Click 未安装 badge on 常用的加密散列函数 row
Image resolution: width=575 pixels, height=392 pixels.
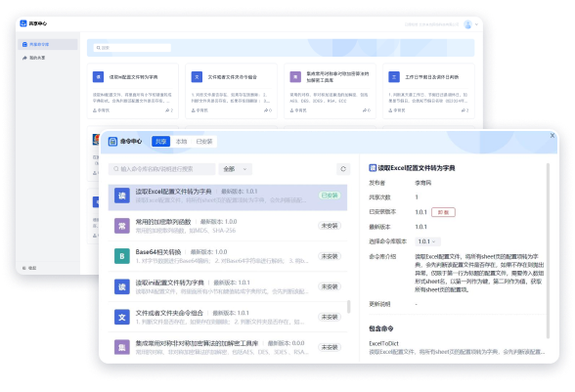click(330, 226)
